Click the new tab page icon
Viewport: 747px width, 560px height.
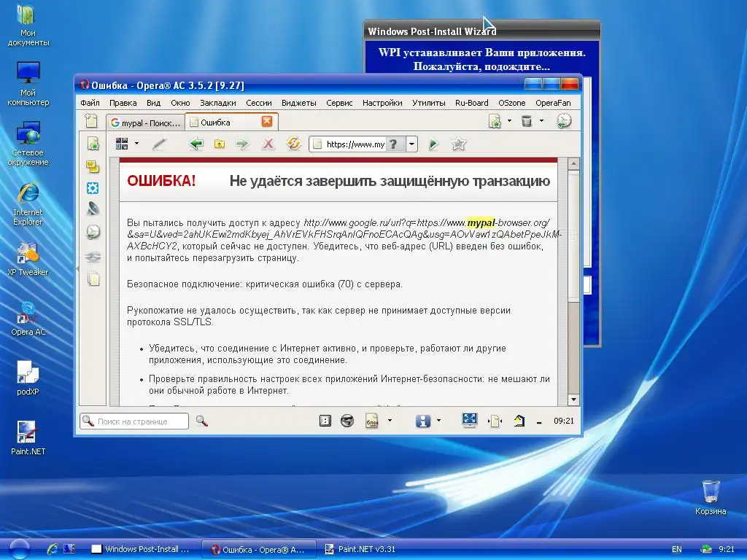[x=91, y=121]
